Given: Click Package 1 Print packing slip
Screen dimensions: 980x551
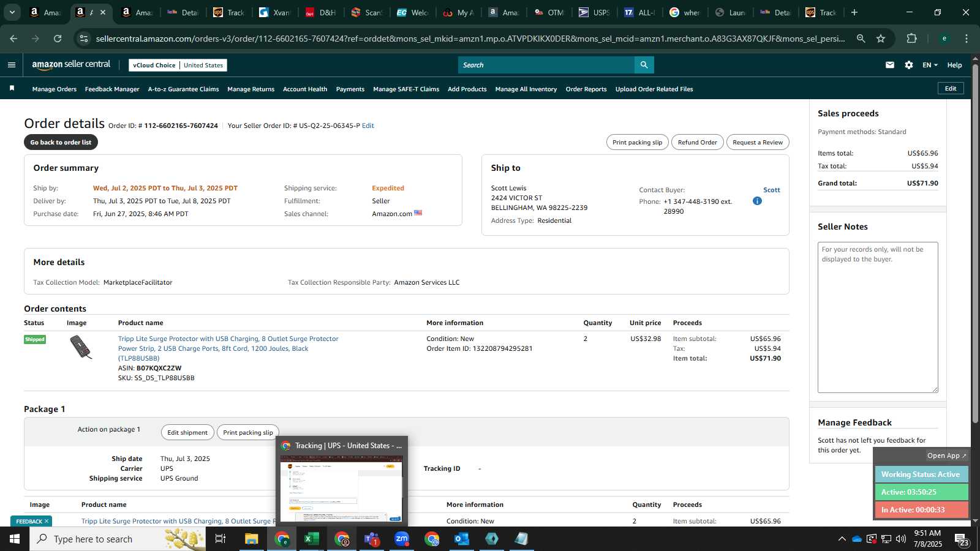Looking at the screenshot, I should [248, 432].
